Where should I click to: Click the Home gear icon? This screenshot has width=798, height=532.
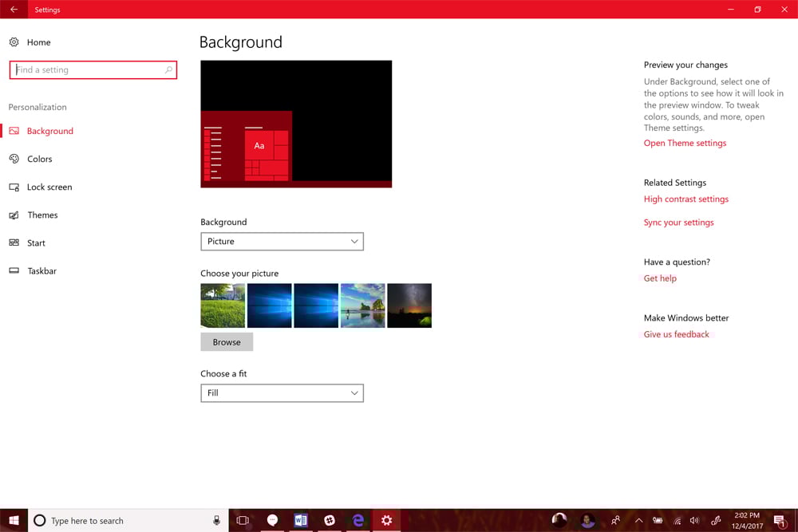14,41
